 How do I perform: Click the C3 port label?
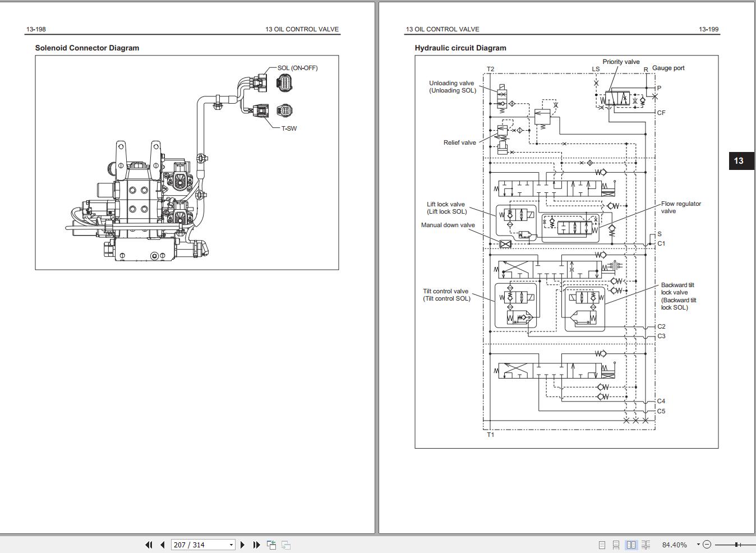tap(661, 336)
